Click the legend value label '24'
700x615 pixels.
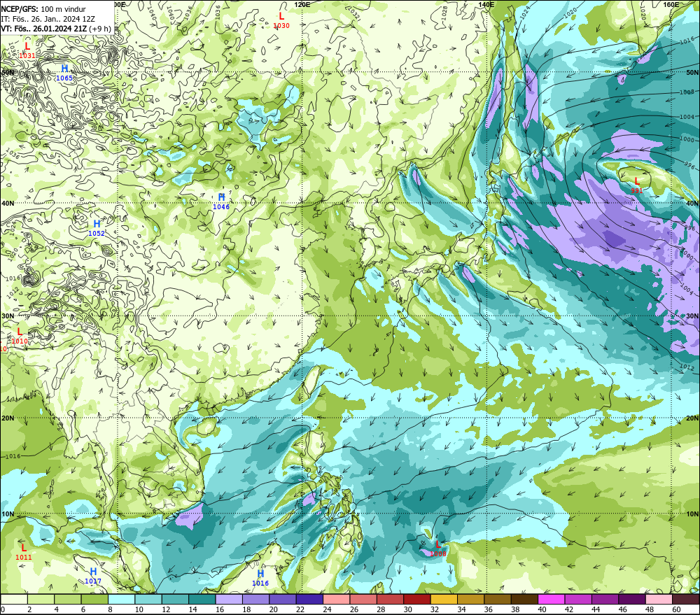[x=327, y=609]
